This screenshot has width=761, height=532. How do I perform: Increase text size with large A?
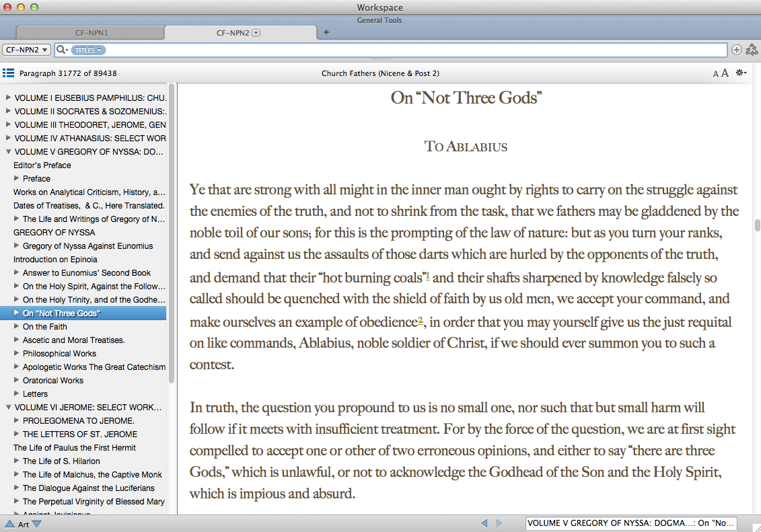click(725, 73)
